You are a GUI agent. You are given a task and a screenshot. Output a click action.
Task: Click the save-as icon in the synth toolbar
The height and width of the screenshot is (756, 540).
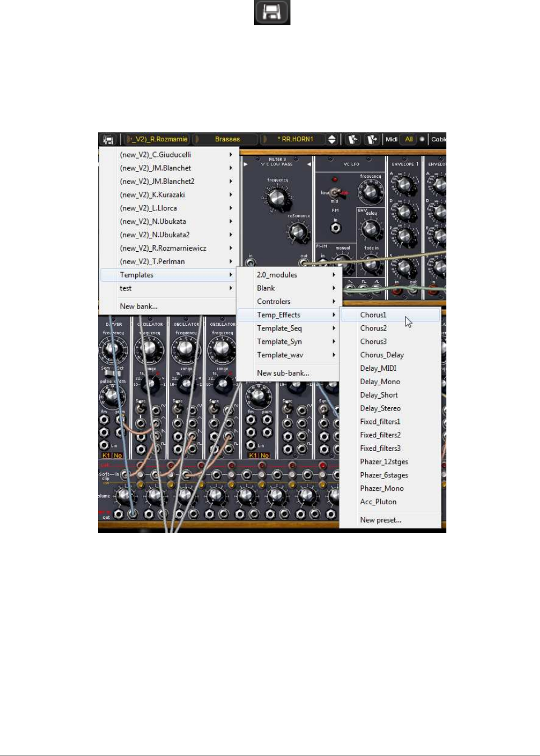coord(108,139)
